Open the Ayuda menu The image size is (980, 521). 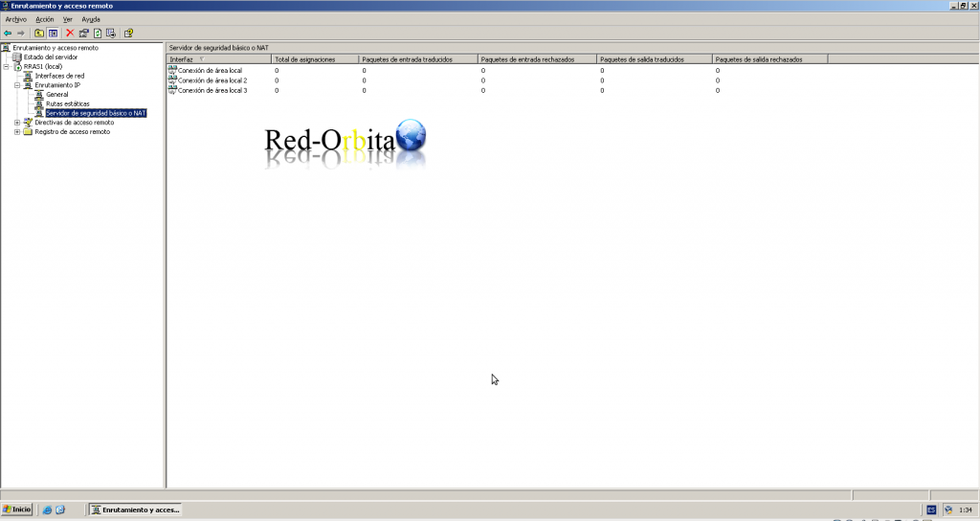(x=91, y=19)
